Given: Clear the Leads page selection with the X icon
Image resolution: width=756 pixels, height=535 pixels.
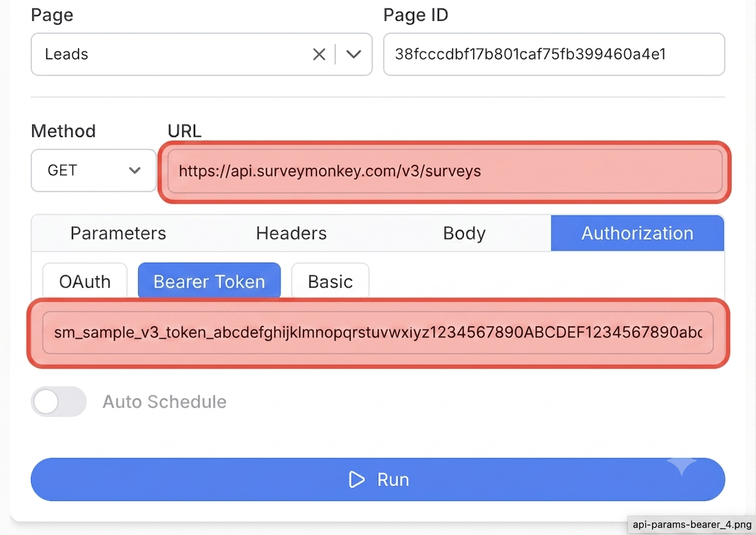Looking at the screenshot, I should [x=319, y=54].
